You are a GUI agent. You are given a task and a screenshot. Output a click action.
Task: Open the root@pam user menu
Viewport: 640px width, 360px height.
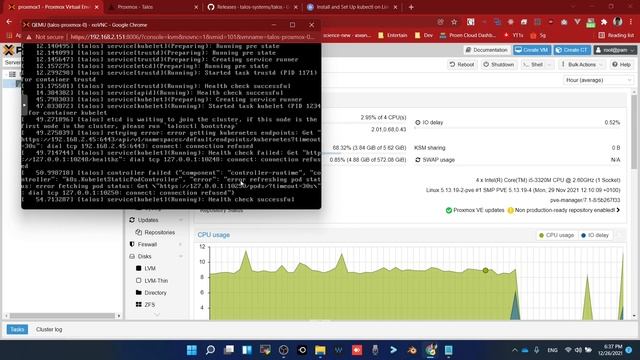[615, 50]
